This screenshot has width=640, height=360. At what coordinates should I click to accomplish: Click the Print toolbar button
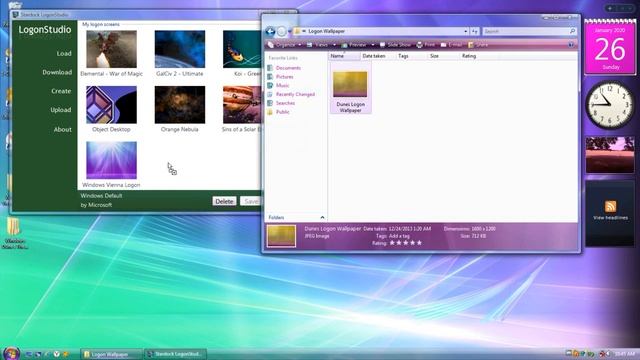tap(426, 45)
